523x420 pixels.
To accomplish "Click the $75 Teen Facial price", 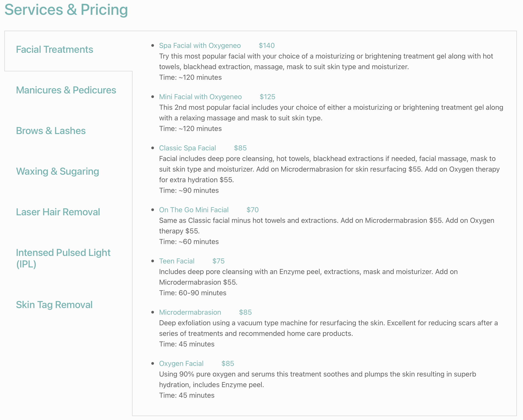I will pos(218,261).
